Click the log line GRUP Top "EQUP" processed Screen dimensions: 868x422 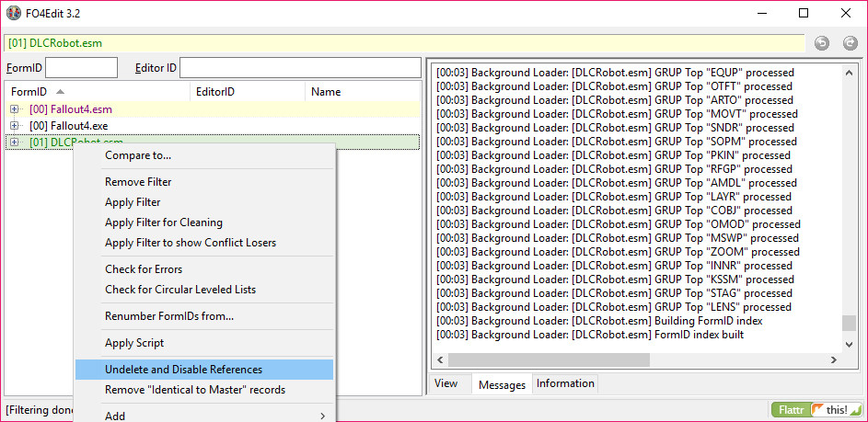615,73
